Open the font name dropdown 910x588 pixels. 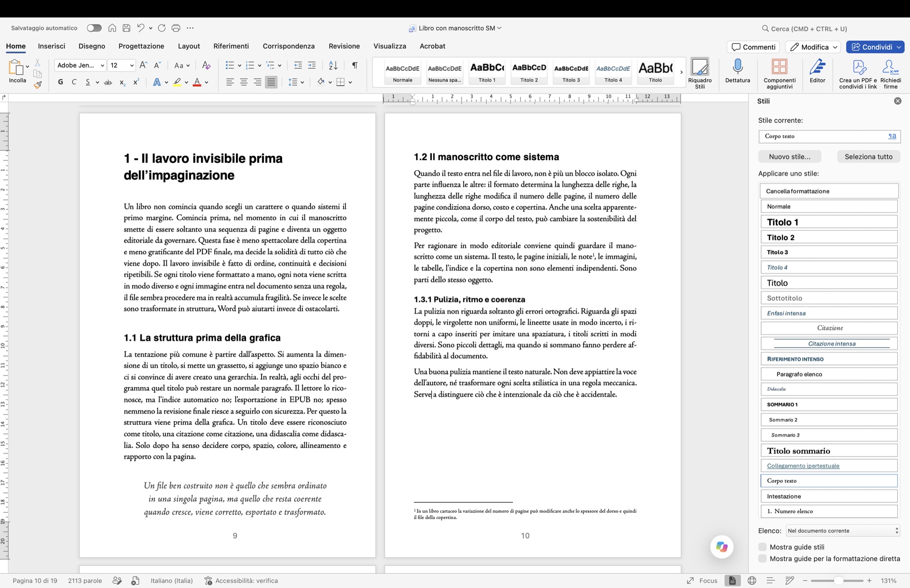102,65
